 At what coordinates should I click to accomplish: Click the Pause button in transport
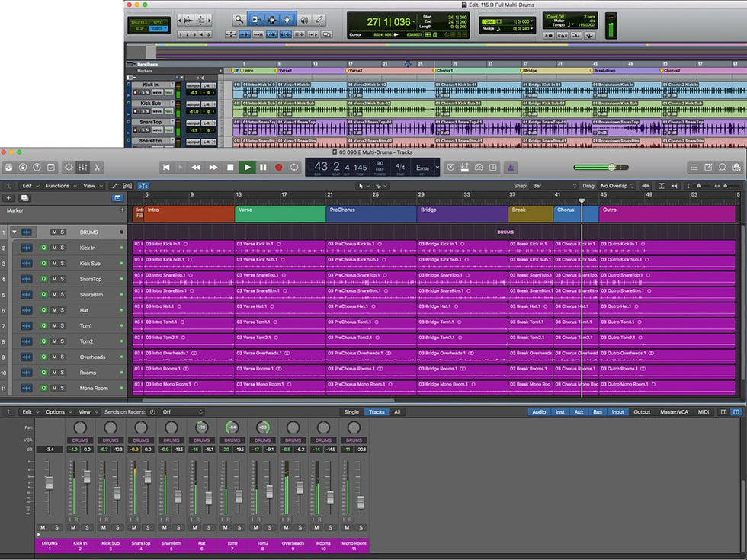coord(263,167)
